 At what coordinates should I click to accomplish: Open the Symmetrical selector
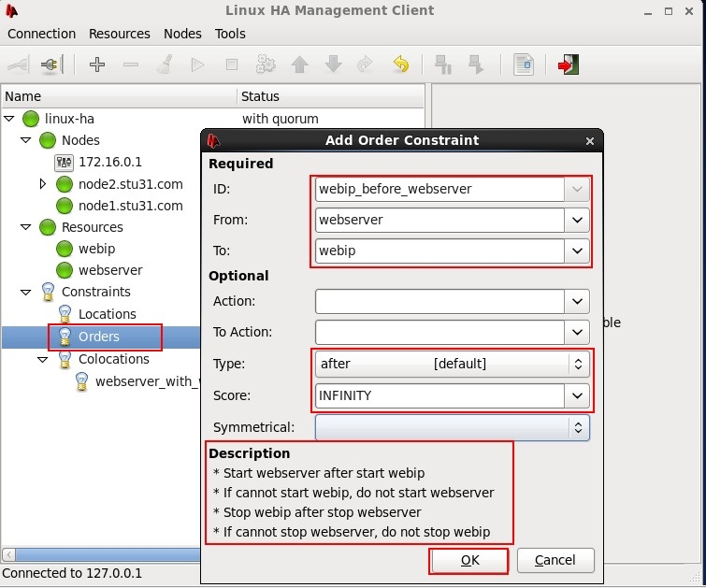click(452, 427)
